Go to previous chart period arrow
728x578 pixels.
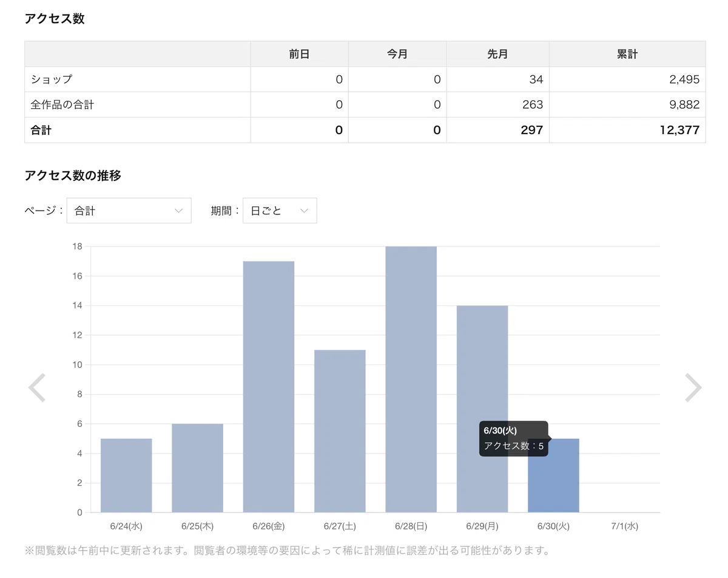pyautogui.click(x=37, y=387)
